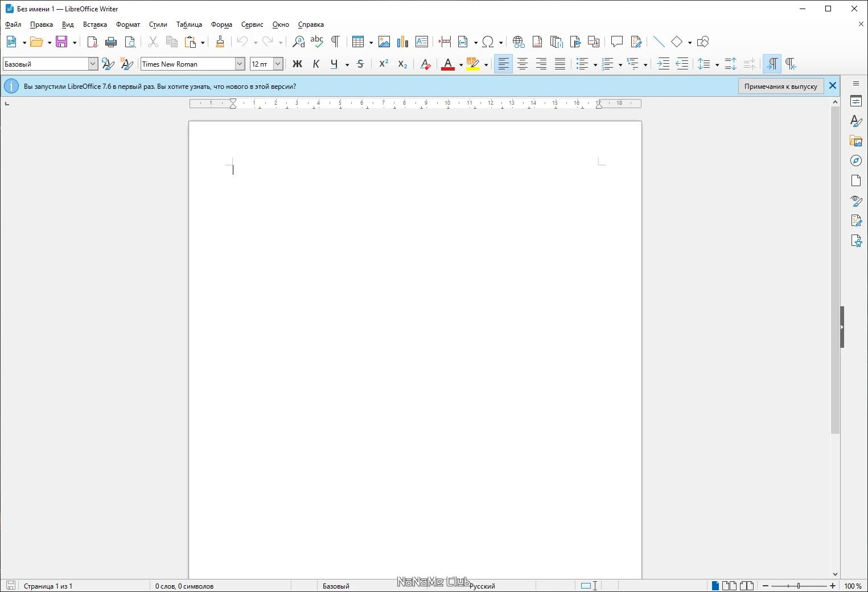Viewport: 868px width, 592px height.
Task: Insert a table using the toolbar icon
Action: 357,42
